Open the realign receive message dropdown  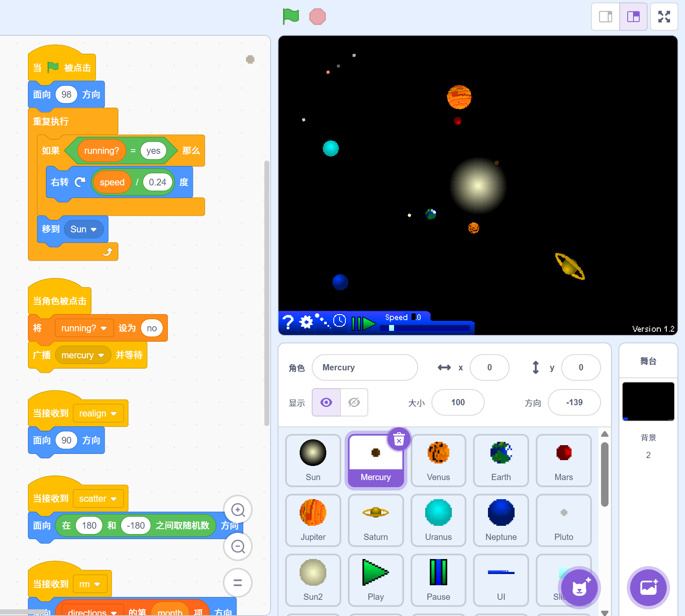[113, 414]
